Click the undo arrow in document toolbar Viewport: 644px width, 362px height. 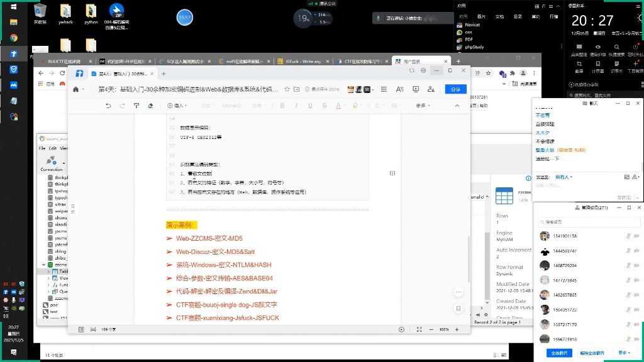click(108, 106)
